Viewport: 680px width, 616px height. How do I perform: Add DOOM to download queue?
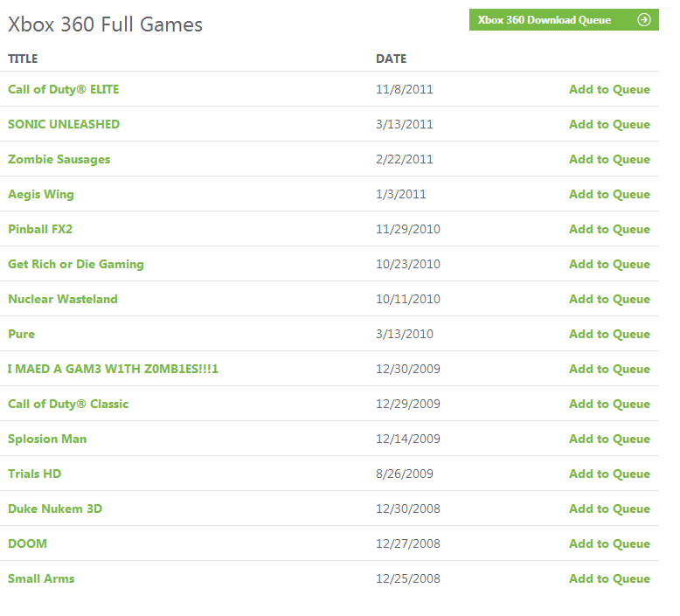click(609, 543)
